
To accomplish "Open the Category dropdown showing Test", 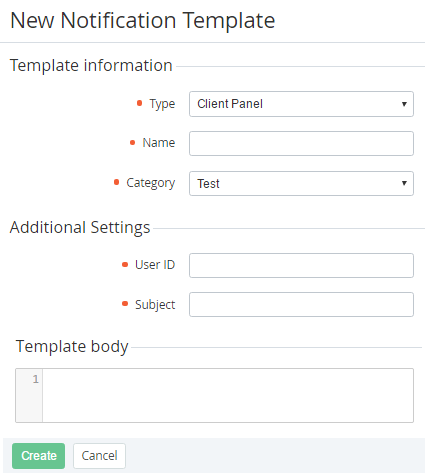I will [301, 183].
